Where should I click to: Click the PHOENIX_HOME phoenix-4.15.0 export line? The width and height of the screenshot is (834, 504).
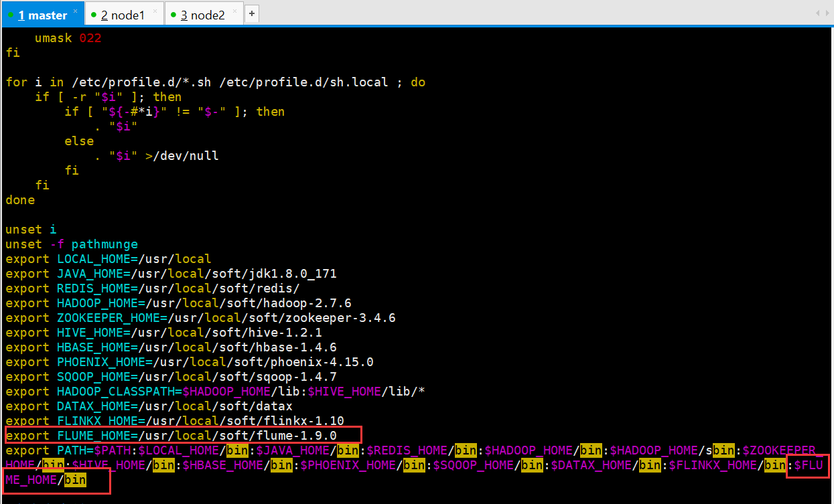pyautogui.click(x=190, y=362)
